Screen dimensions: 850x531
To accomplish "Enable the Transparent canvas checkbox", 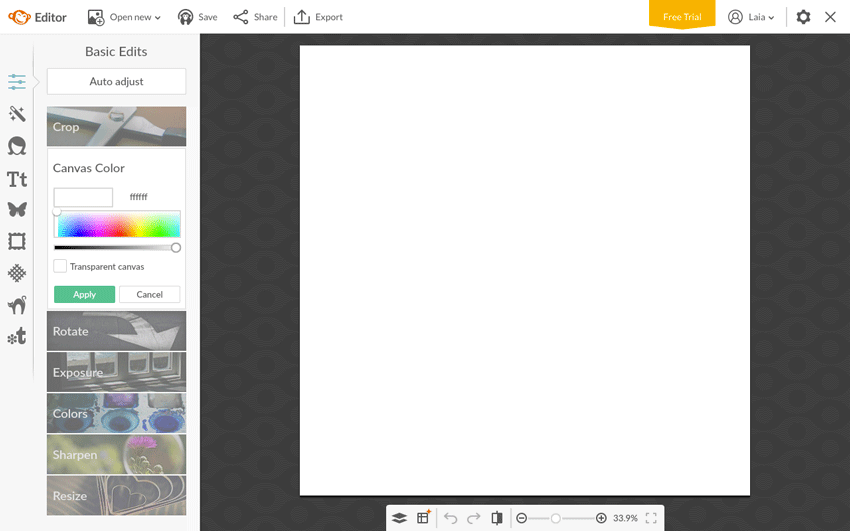I will click(60, 266).
